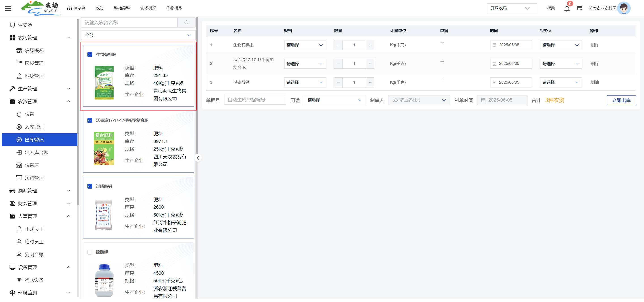Uncheck the 过磷酸钙 checkbox

coord(90,186)
